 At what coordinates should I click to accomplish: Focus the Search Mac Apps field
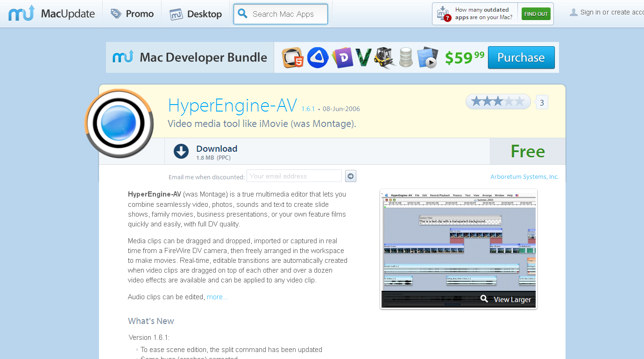(x=281, y=14)
